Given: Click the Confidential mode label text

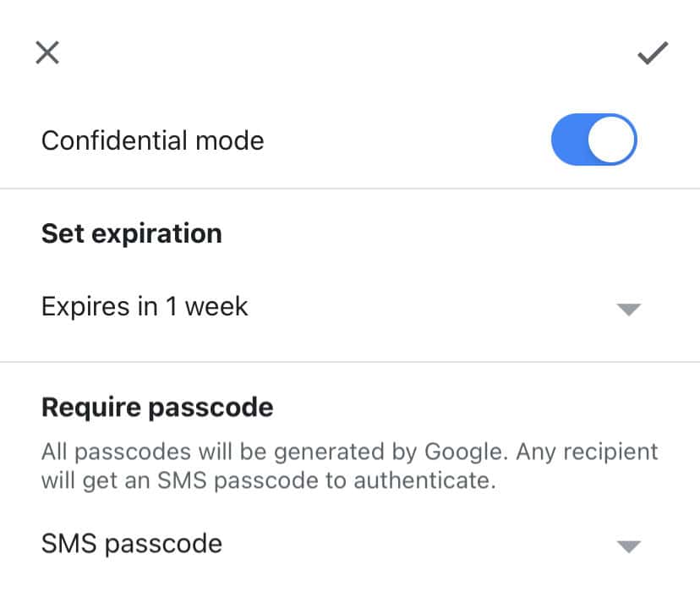Looking at the screenshot, I should (152, 140).
